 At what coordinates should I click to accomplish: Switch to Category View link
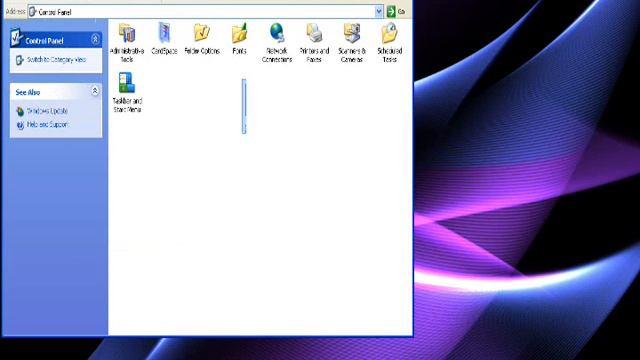[56, 60]
